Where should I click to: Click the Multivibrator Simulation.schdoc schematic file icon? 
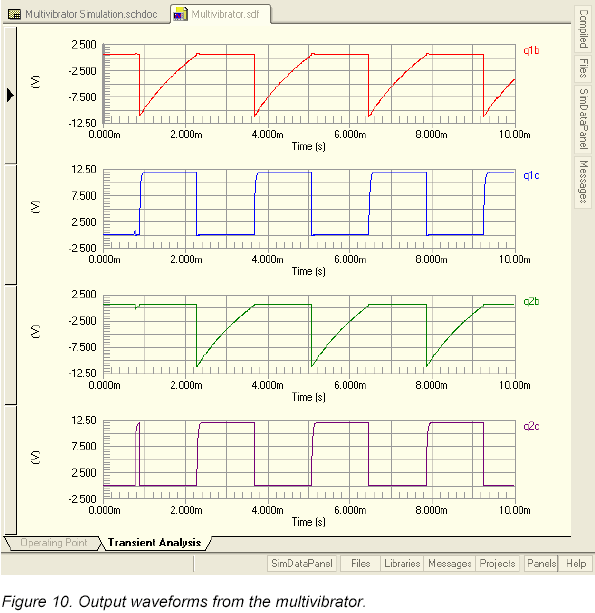[x=14, y=14]
